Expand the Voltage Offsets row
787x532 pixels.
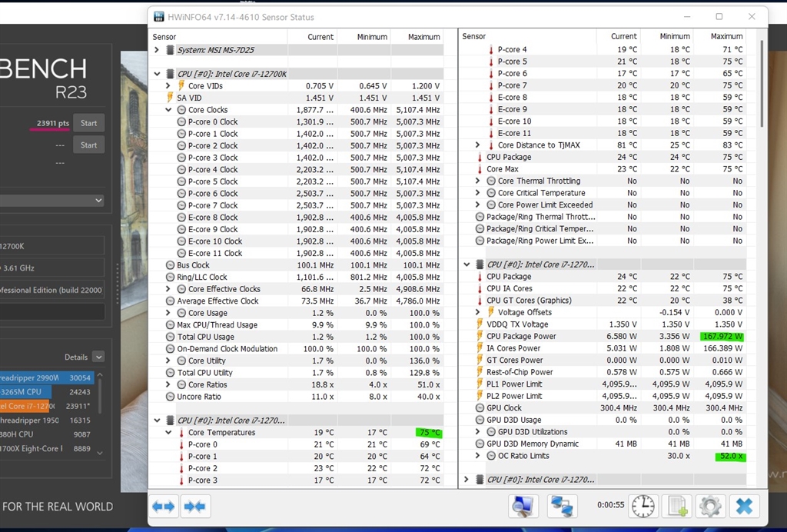coord(478,312)
